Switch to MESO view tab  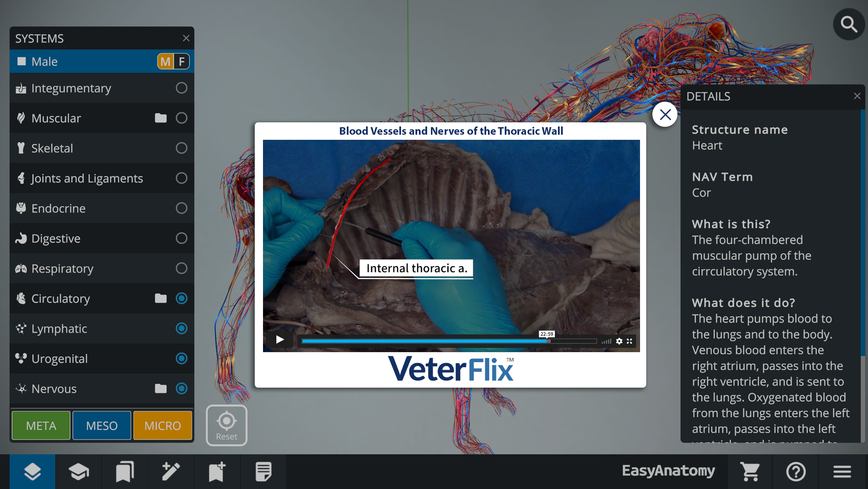[x=102, y=425]
